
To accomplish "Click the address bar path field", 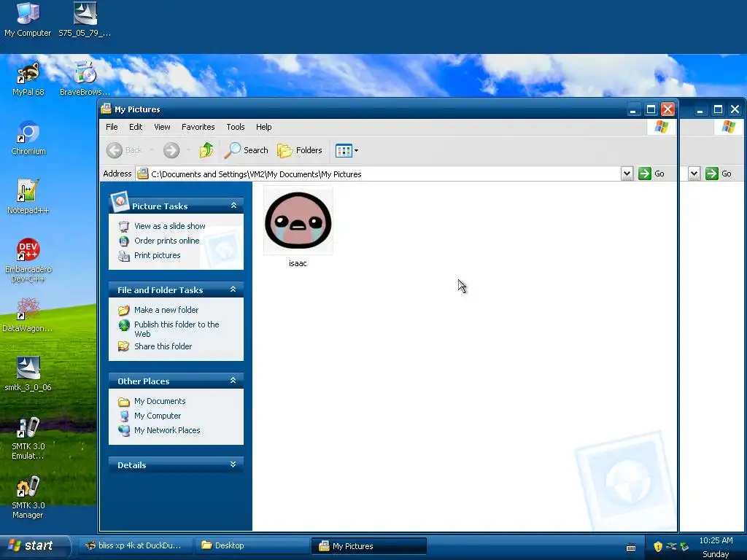I will coord(379,174).
